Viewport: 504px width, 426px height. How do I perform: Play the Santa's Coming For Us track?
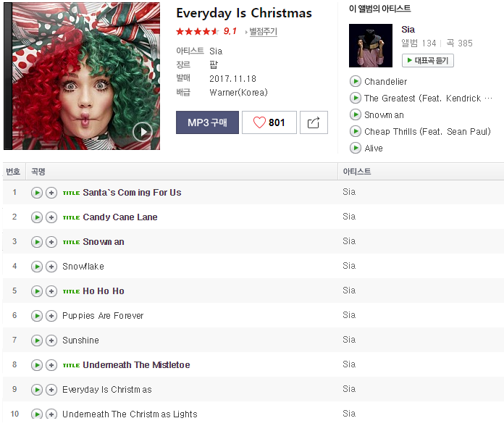pyautogui.click(x=37, y=193)
